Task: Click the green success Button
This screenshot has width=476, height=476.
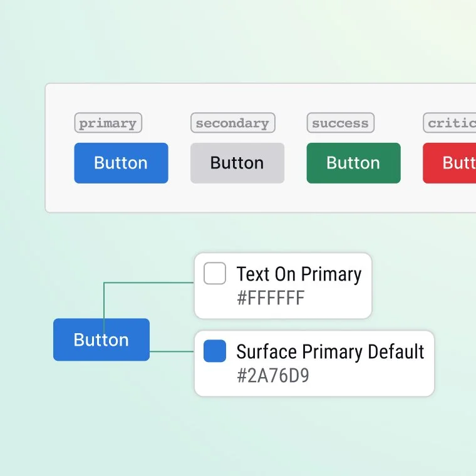Action: [354, 163]
